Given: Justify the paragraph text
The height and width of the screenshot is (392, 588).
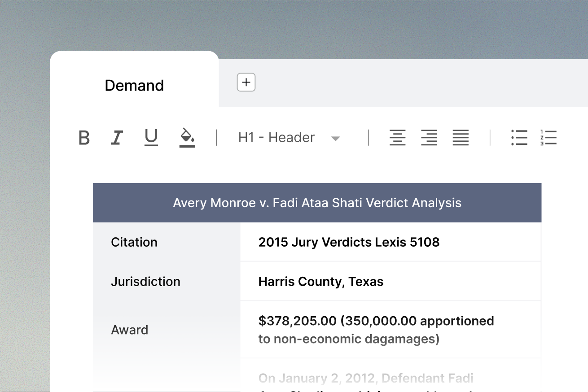Looking at the screenshot, I should click(x=461, y=138).
